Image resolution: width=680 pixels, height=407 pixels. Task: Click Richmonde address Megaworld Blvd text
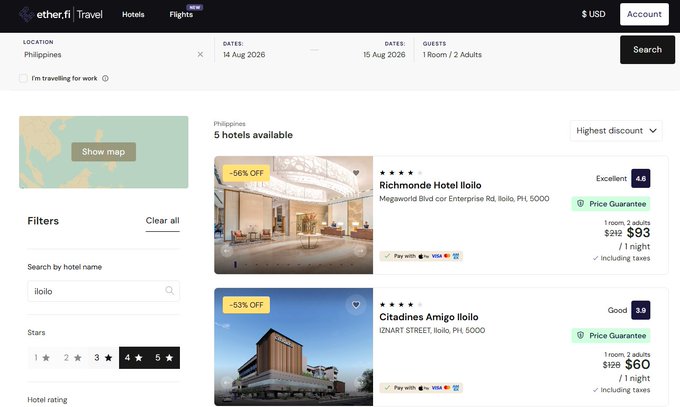[464, 199]
